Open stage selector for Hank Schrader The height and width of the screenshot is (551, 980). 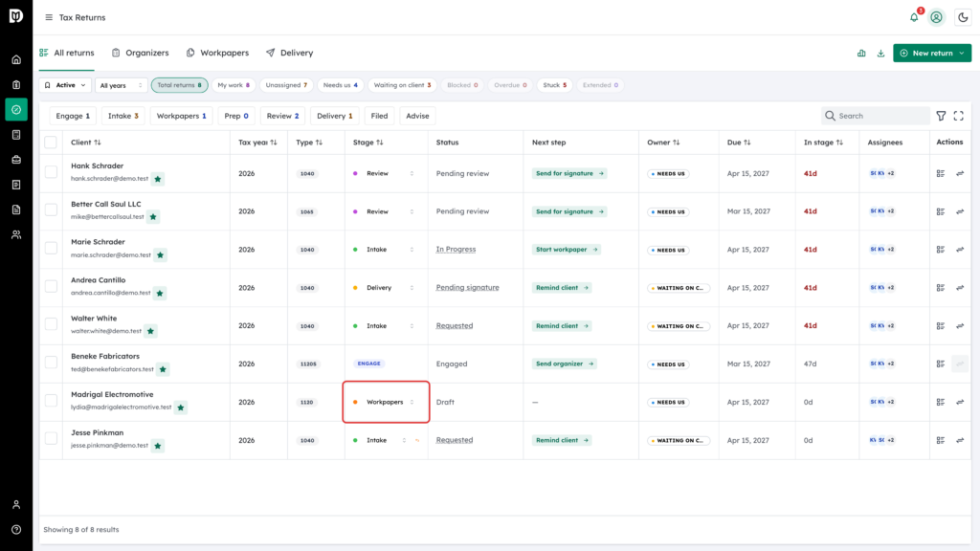tap(383, 174)
